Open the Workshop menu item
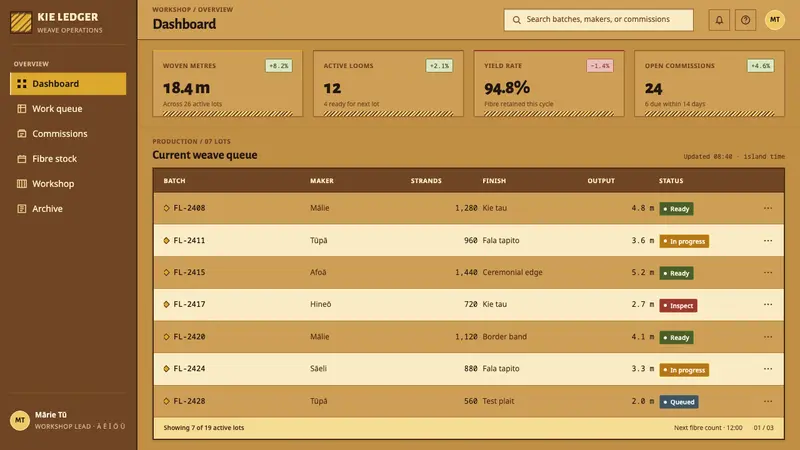 coord(68,184)
